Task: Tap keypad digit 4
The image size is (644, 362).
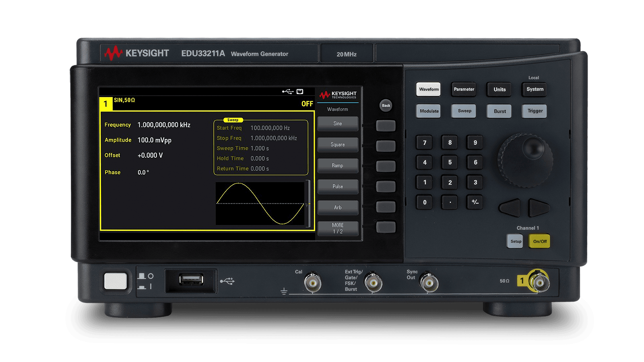Action: [424, 162]
